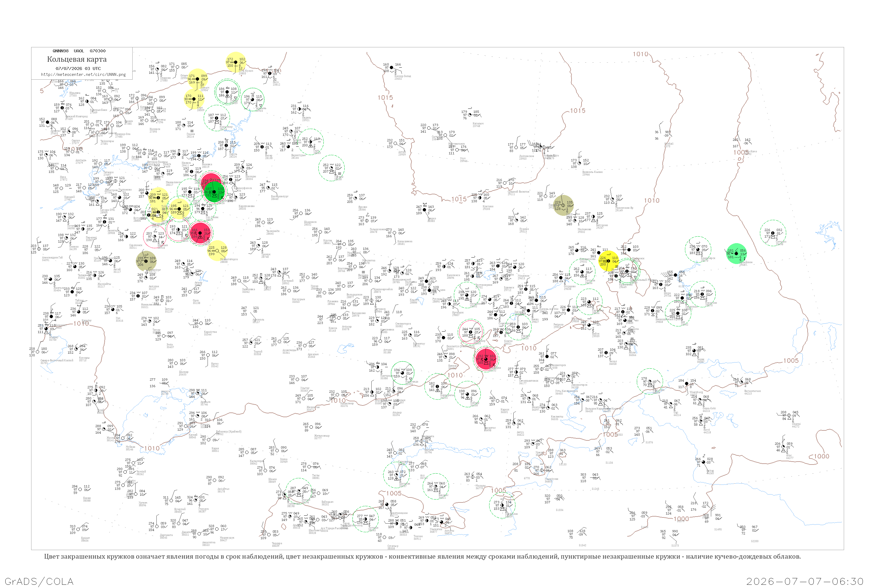
Task: Click the station label "Юрьевец 27355"
Action: [75, 94]
